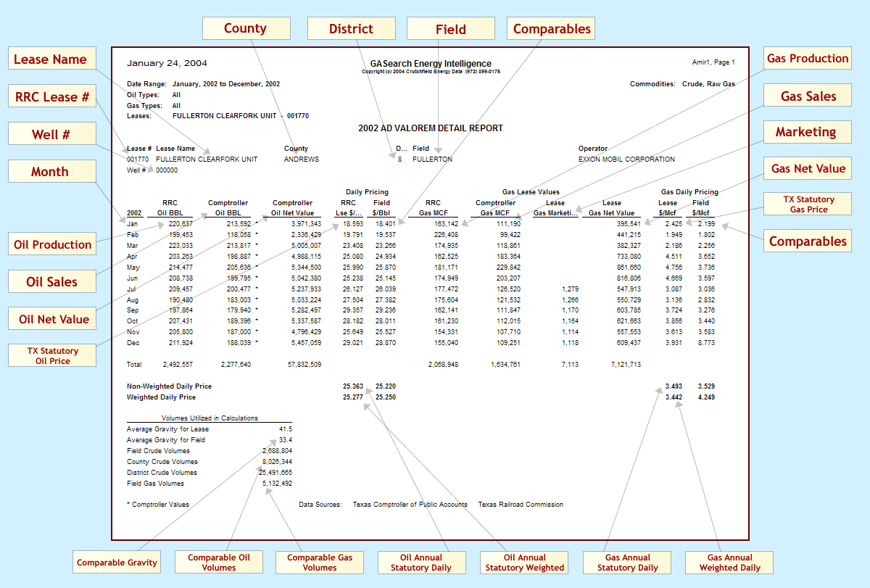Screen dimensions: 870x588
Task: Select the Month callout label
Action: pyautogui.click(x=51, y=172)
